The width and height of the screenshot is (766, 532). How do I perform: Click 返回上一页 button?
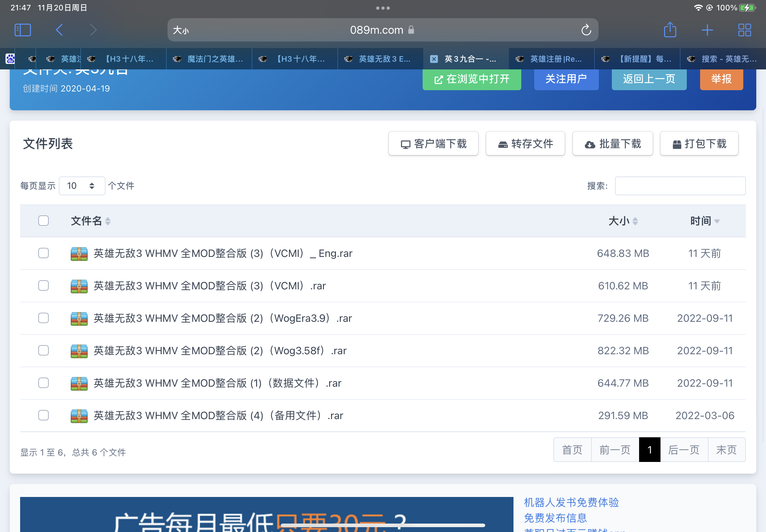pyautogui.click(x=649, y=79)
